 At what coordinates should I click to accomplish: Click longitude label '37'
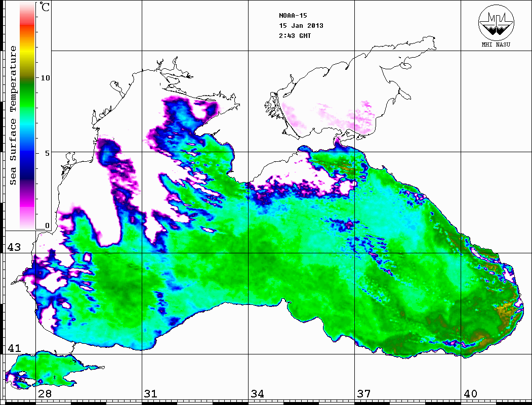(364, 394)
